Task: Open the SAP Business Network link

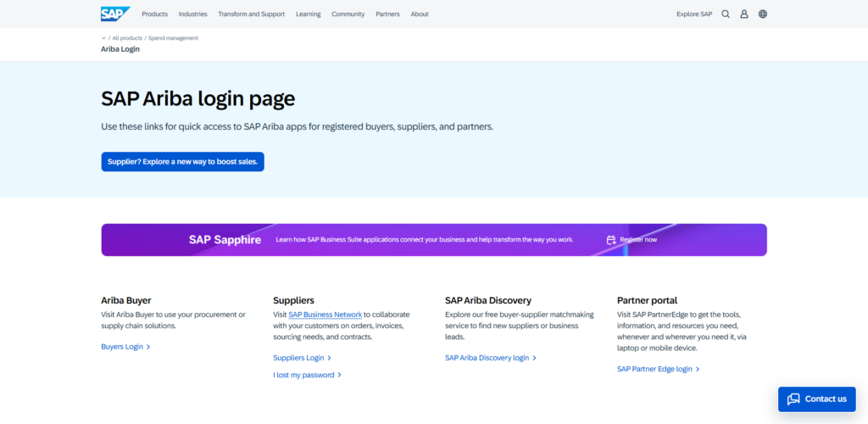Action: pyautogui.click(x=325, y=315)
